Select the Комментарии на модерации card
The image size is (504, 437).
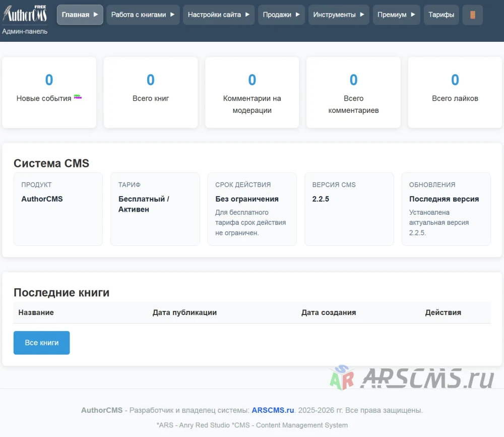pyautogui.click(x=252, y=93)
